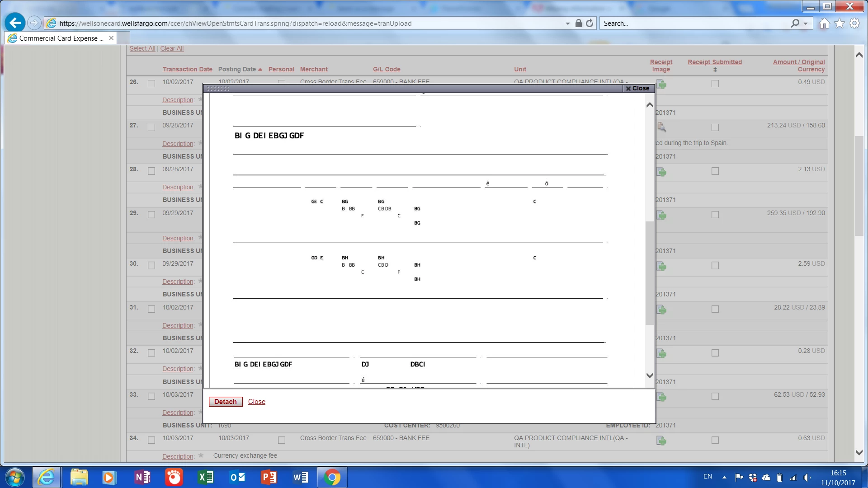Click the receipt image icon for transaction 28
The width and height of the screenshot is (868, 488).
[x=661, y=172]
